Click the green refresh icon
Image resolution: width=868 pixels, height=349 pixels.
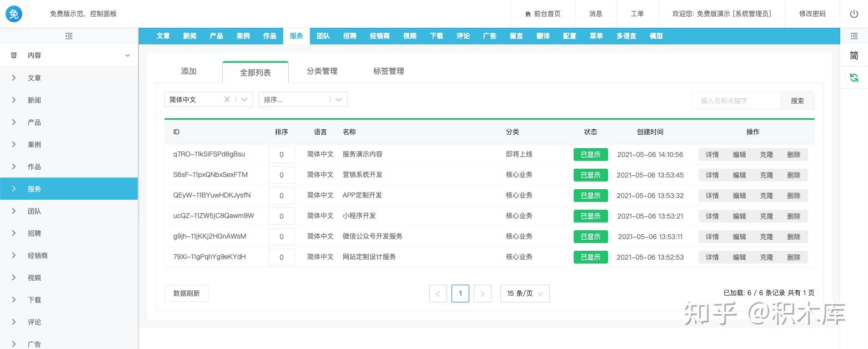tap(854, 78)
